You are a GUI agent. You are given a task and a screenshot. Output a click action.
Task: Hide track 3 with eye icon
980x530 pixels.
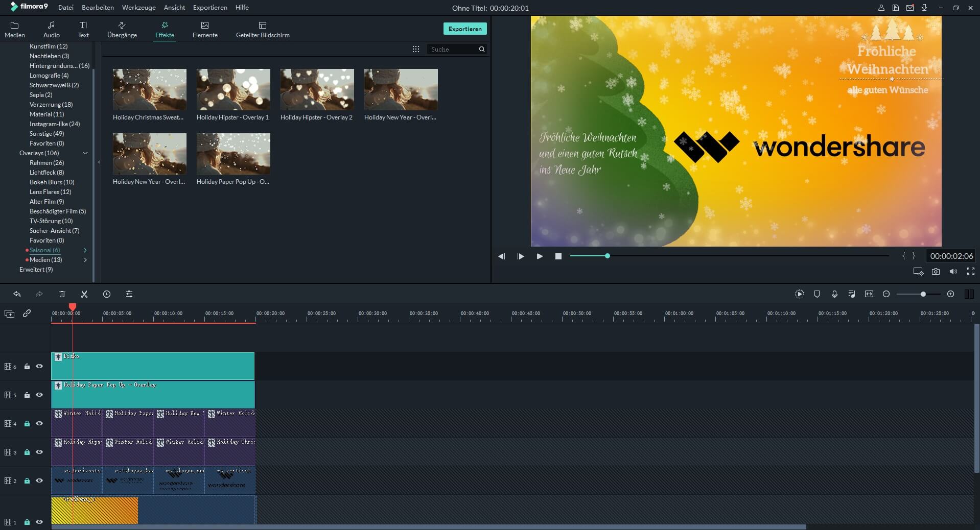39,452
